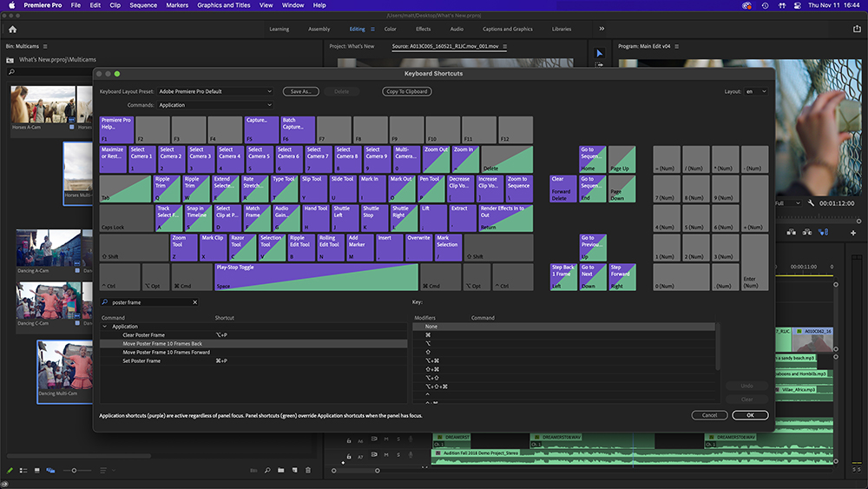Click the Quick Export share icon

pyautogui.click(x=857, y=29)
